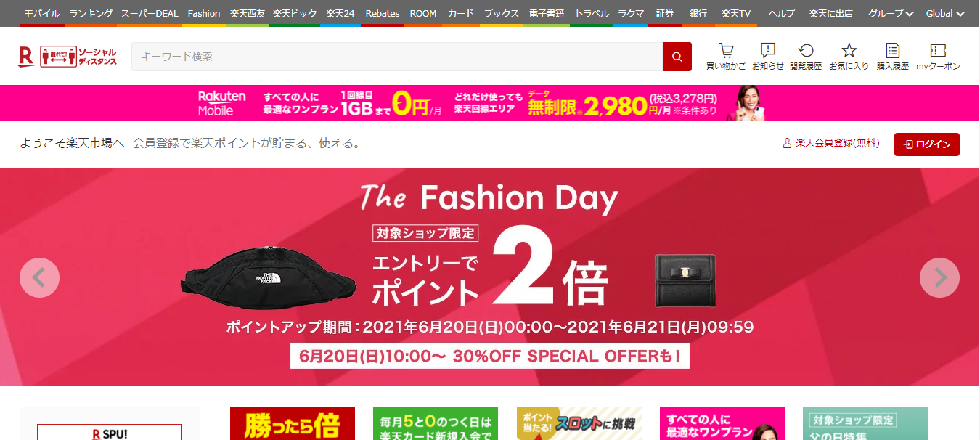Open purchase history (購入履歴) icon
This screenshot has height=440, width=980.
click(893, 57)
